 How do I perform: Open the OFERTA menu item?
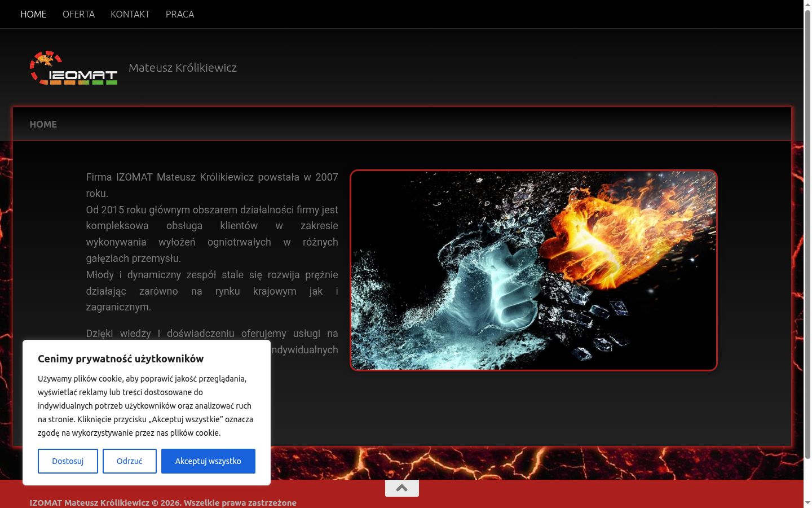click(78, 14)
